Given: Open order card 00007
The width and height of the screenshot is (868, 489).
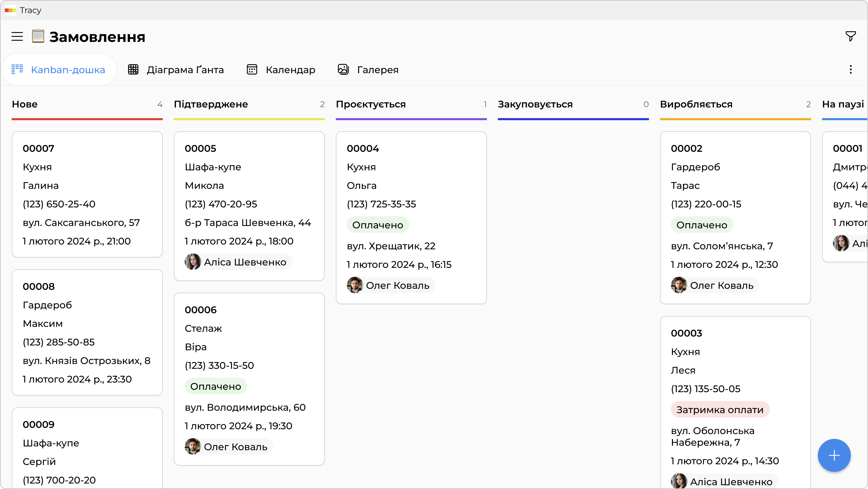Looking at the screenshot, I should coord(87,194).
